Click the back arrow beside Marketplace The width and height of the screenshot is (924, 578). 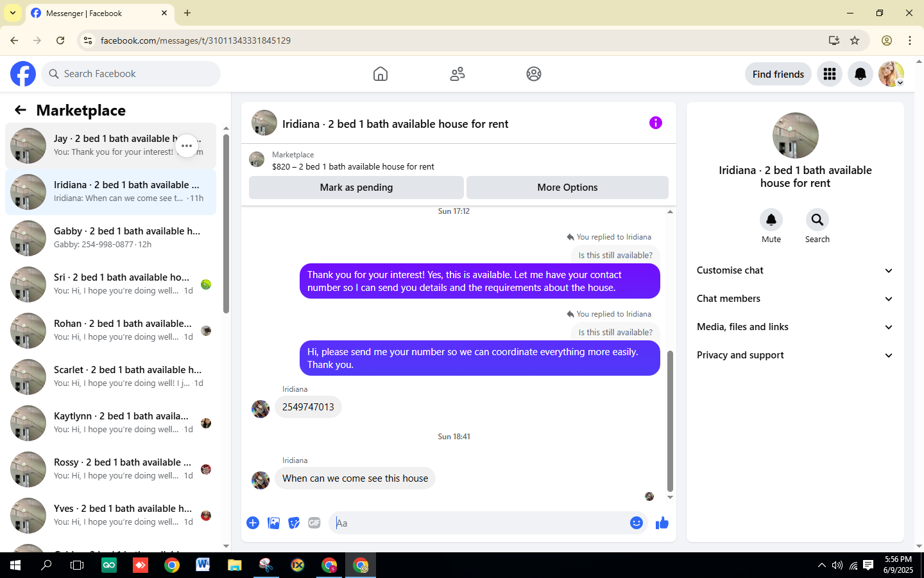coord(21,110)
